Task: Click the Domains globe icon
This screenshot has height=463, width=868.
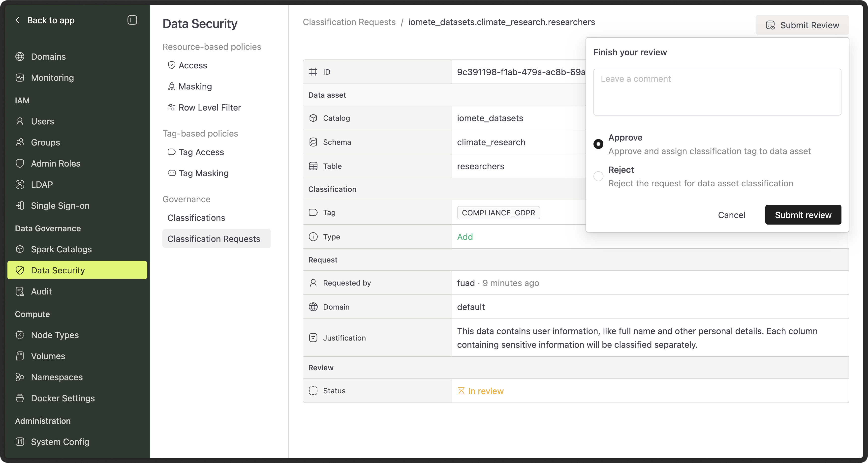Action: [20, 57]
